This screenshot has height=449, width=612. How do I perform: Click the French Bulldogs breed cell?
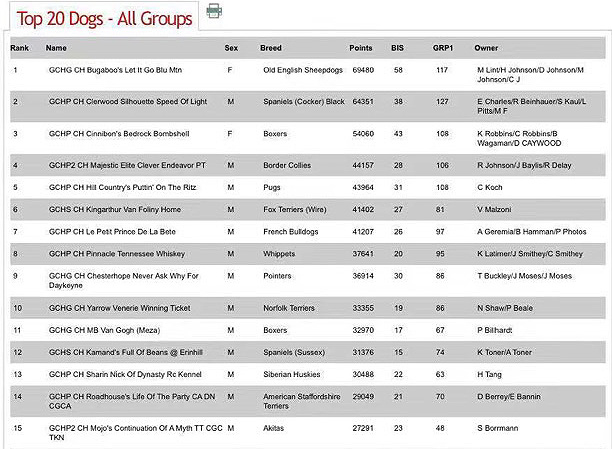[291, 232]
